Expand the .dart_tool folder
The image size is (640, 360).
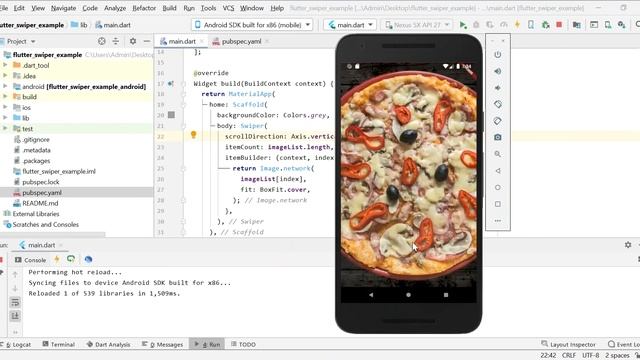click(x=5, y=65)
